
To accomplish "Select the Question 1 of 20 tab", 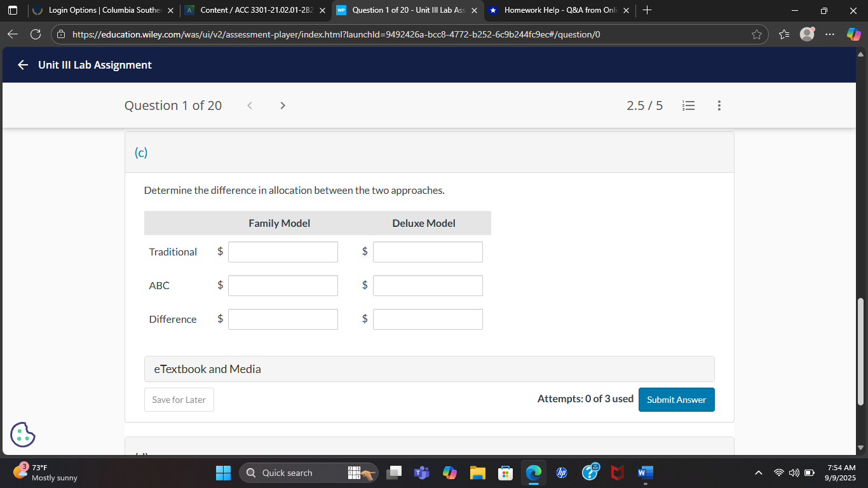I will 407,10.
